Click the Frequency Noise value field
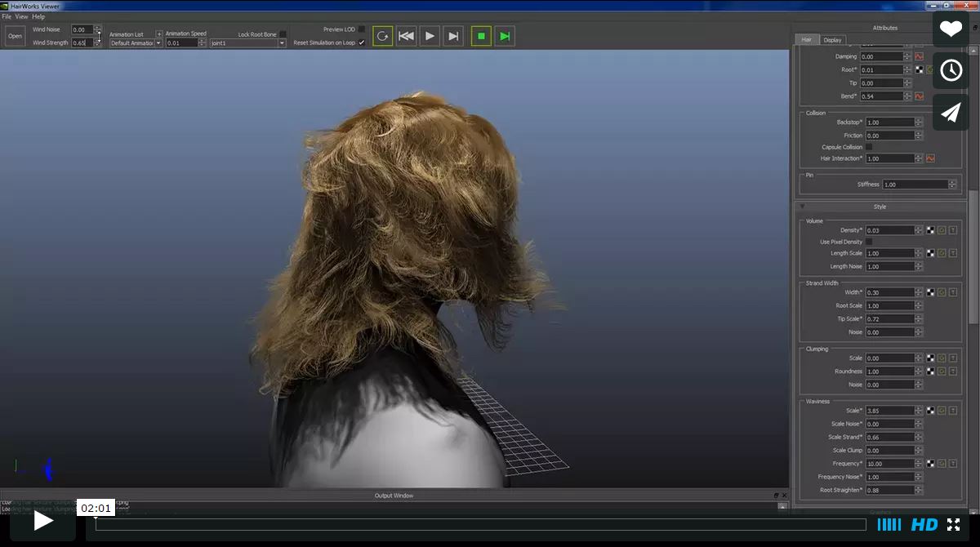The image size is (980, 547). (889, 477)
